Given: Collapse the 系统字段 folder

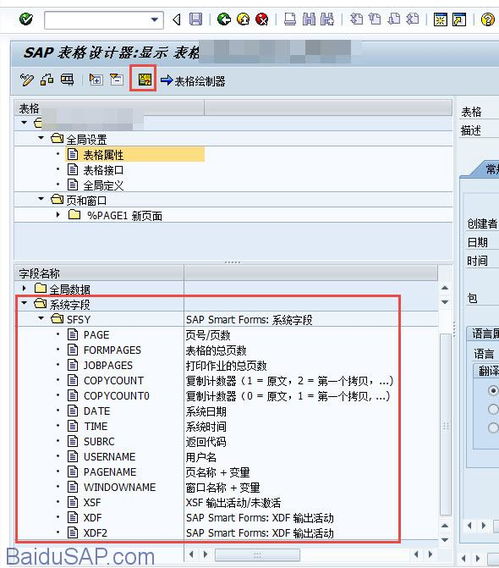Looking at the screenshot, I should tap(24, 303).
